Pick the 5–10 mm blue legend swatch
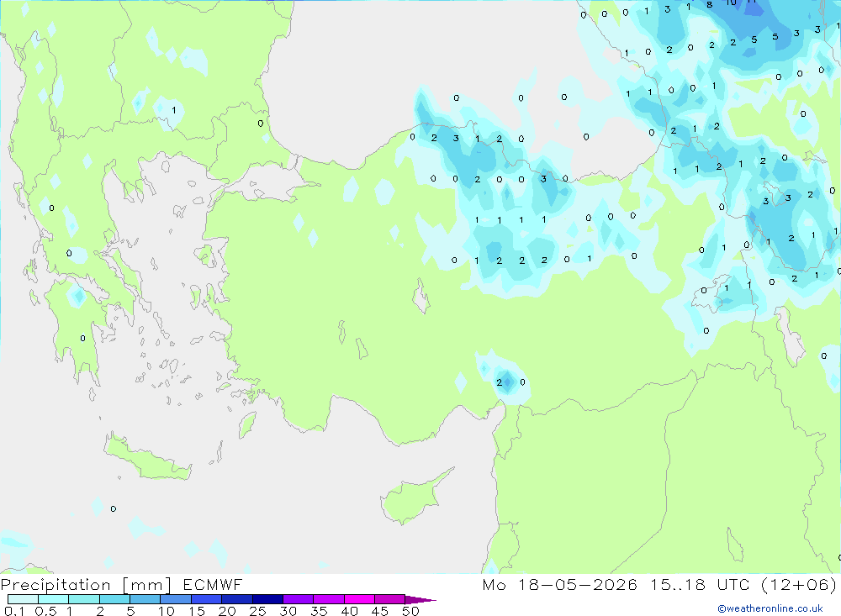 145,599
